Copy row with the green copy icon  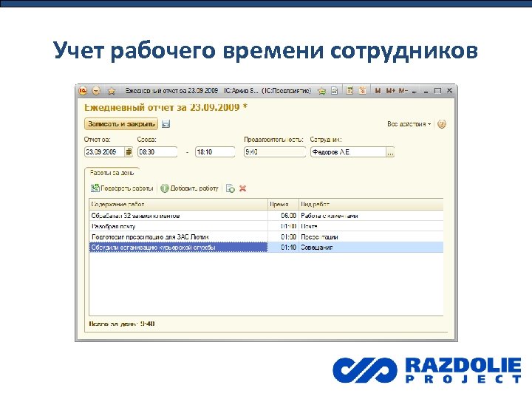coord(231,188)
